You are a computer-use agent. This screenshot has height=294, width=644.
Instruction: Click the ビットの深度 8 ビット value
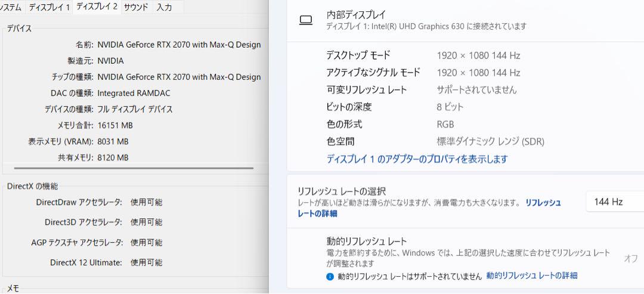pos(450,107)
